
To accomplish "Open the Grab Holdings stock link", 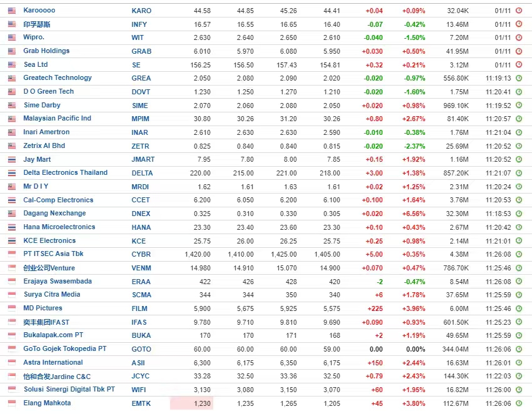I will (46, 51).
